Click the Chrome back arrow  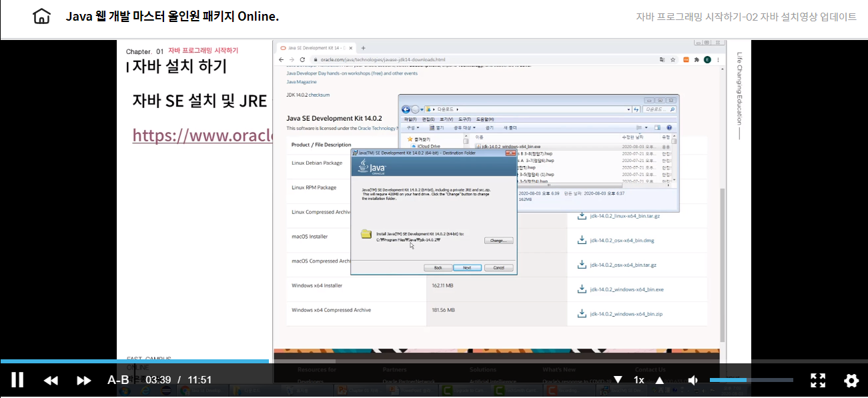281,59
